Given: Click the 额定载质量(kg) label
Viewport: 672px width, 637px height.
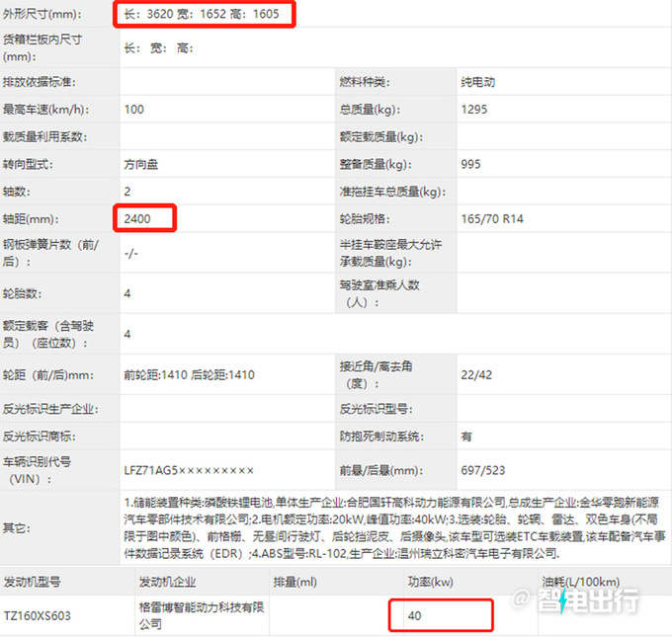Looking at the screenshot, I should click(x=381, y=136).
